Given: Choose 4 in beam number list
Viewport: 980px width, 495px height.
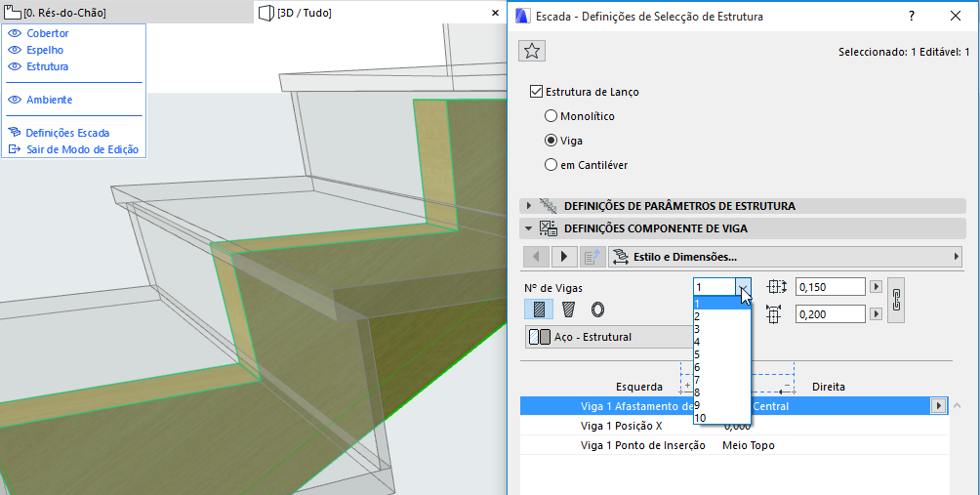Looking at the screenshot, I should [722, 342].
